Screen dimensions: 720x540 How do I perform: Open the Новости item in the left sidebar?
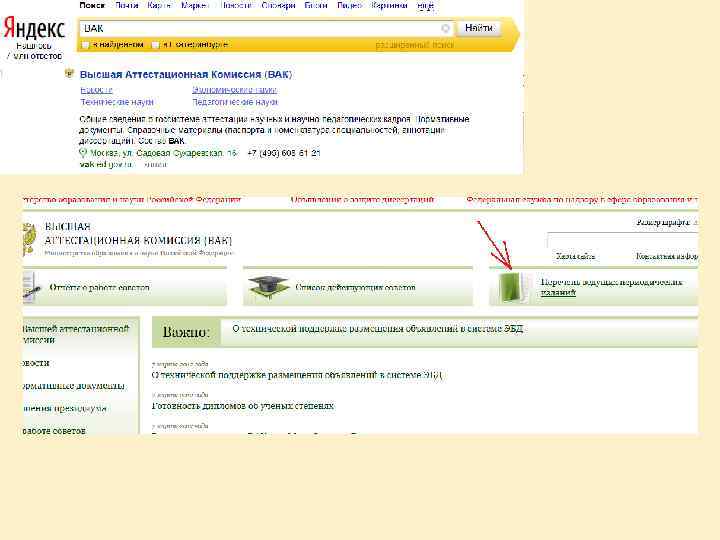[36, 363]
